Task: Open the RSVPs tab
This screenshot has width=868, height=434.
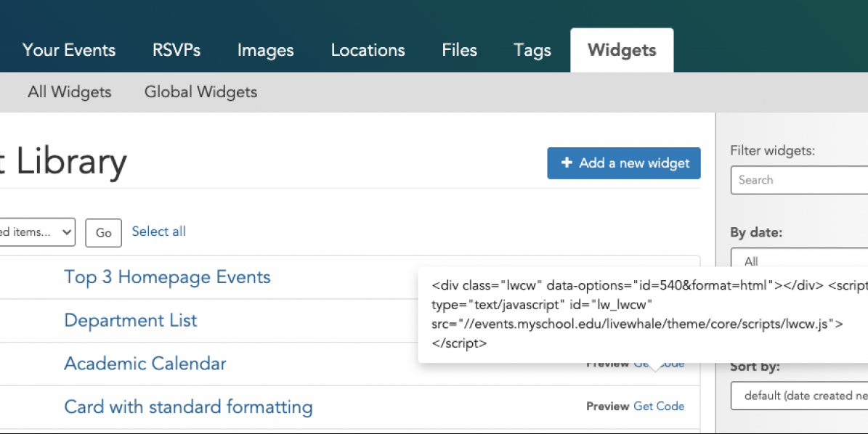Action: pyautogui.click(x=176, y=49)
